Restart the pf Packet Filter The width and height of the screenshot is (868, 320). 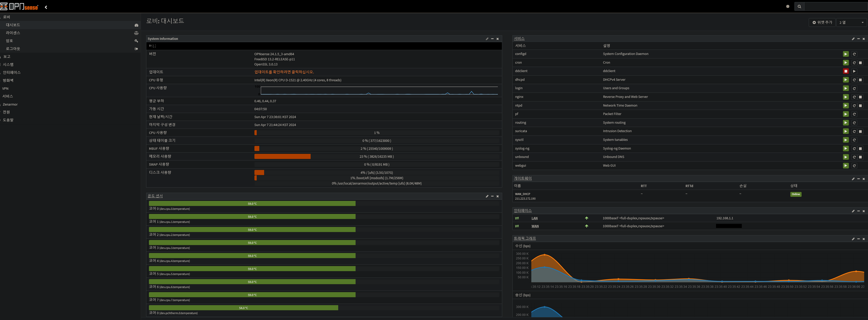(854, 114)
